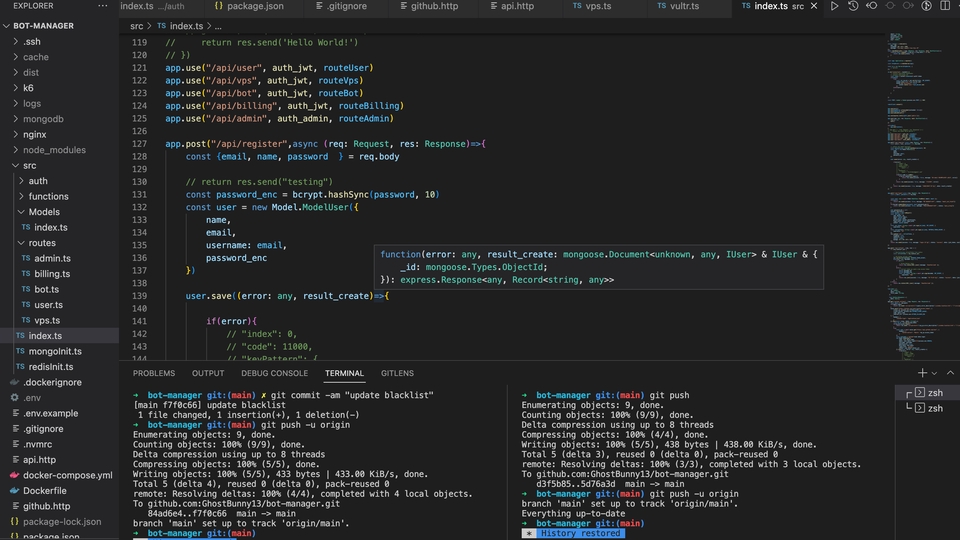This screenshot has width=960, height=540.
Task: Open Explorer more actions ellipsis
Action: 102,6
